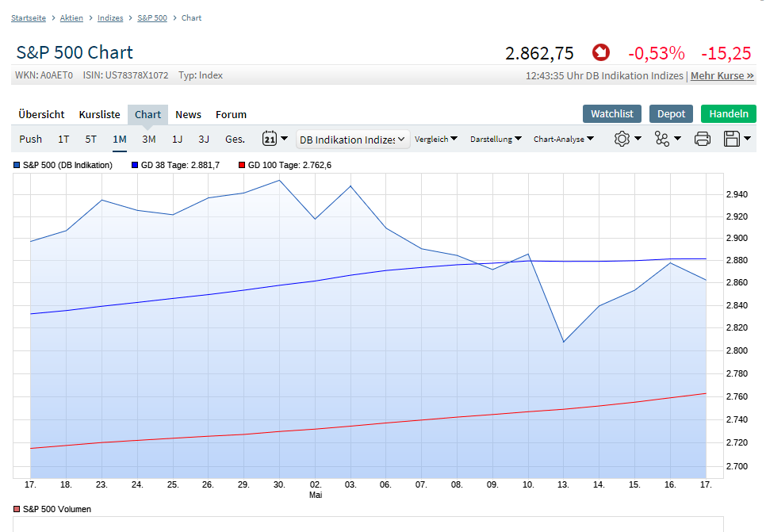Click the red GD 100 Tage legend square
The height and width of the screenshot is (532, 766).
pyautogui.click(x=242, y=166)
